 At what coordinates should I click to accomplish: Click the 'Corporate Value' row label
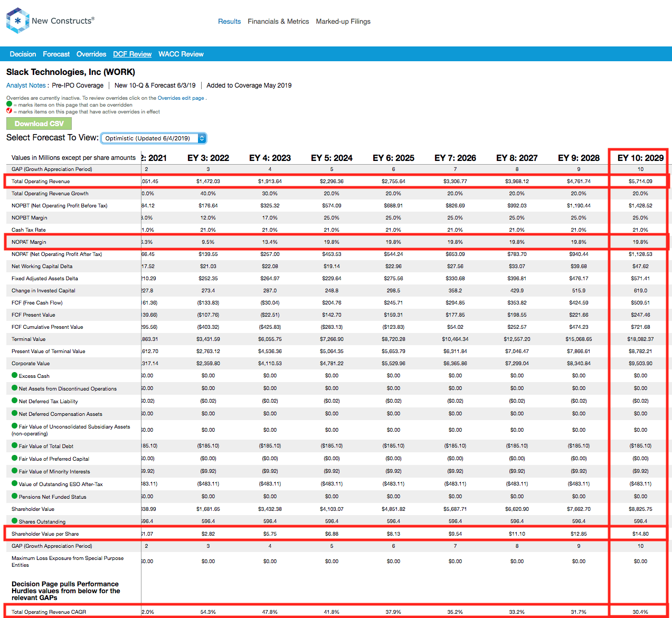click(x=31, y=364)
